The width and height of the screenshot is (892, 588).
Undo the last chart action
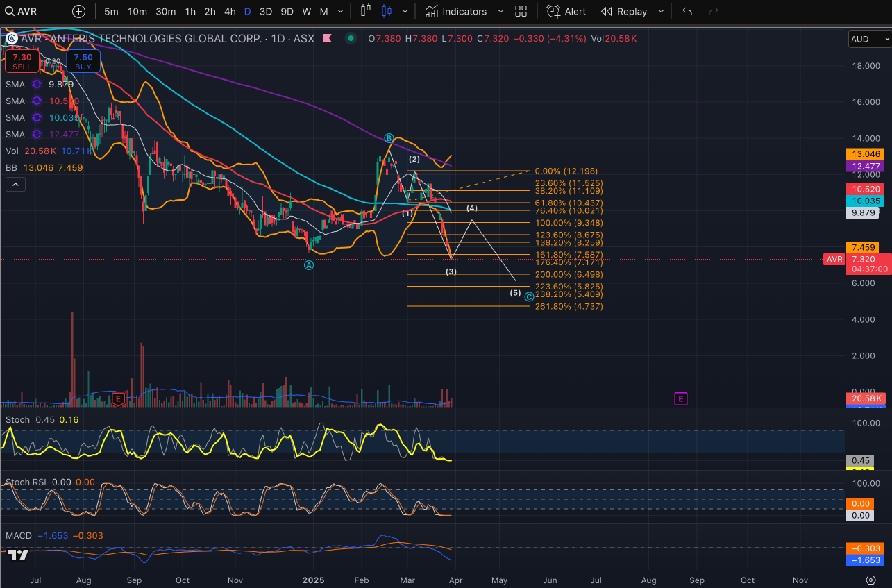click(x=687, y=11)
